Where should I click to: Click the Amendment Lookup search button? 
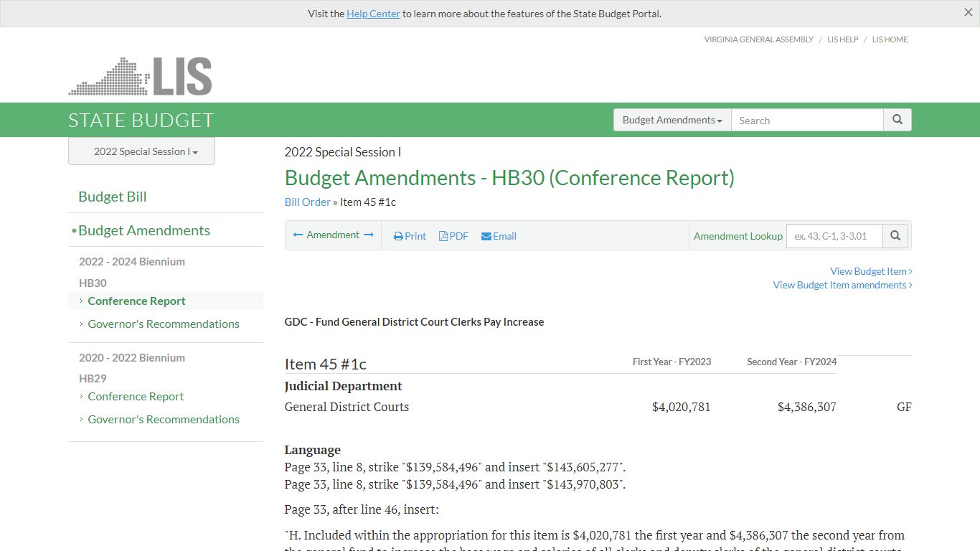click(895, 236)
